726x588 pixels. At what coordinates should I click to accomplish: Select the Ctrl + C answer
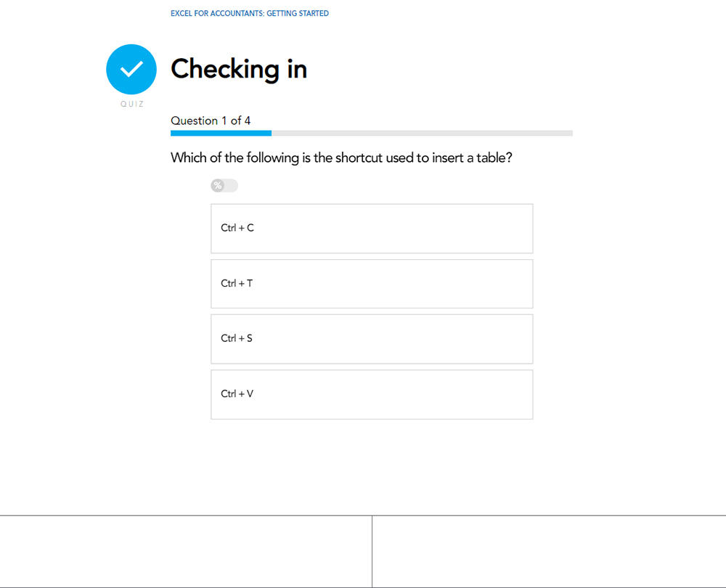click(x=372, y=229)
